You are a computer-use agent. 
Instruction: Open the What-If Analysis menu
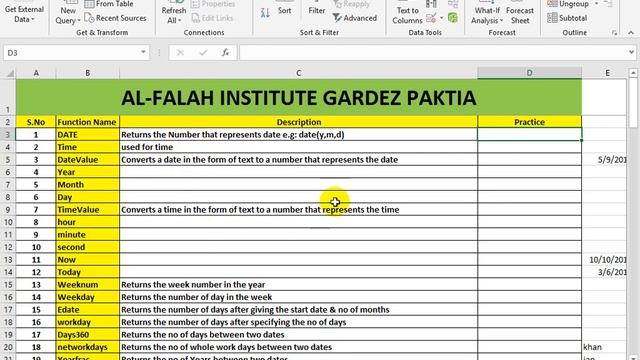click(487, 15)
